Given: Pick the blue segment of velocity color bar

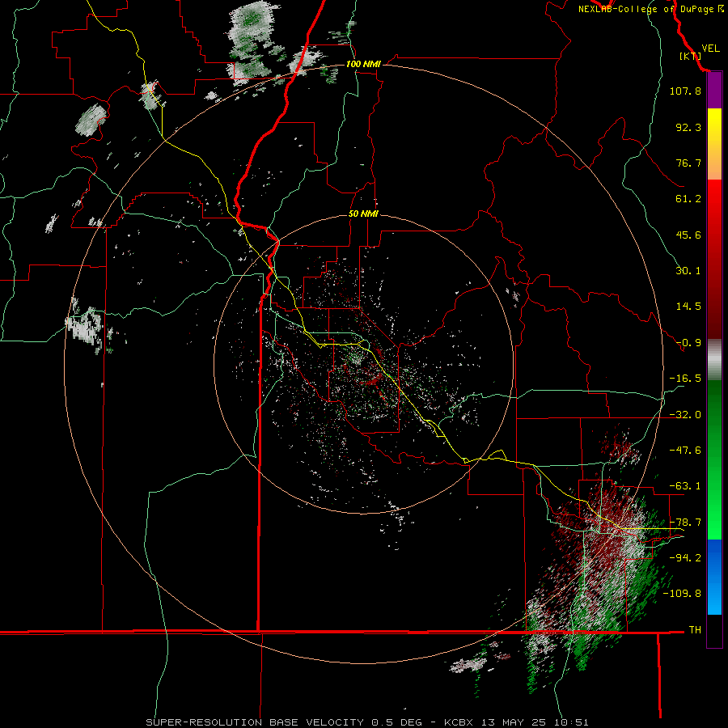Looking at the screenshot, I should (x=714, y=577).
